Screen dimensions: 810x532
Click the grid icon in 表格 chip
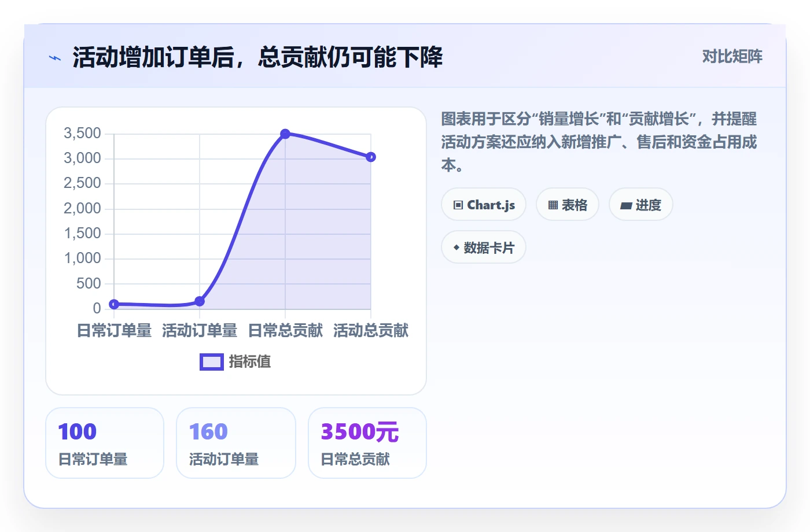[x=553, y=205]
